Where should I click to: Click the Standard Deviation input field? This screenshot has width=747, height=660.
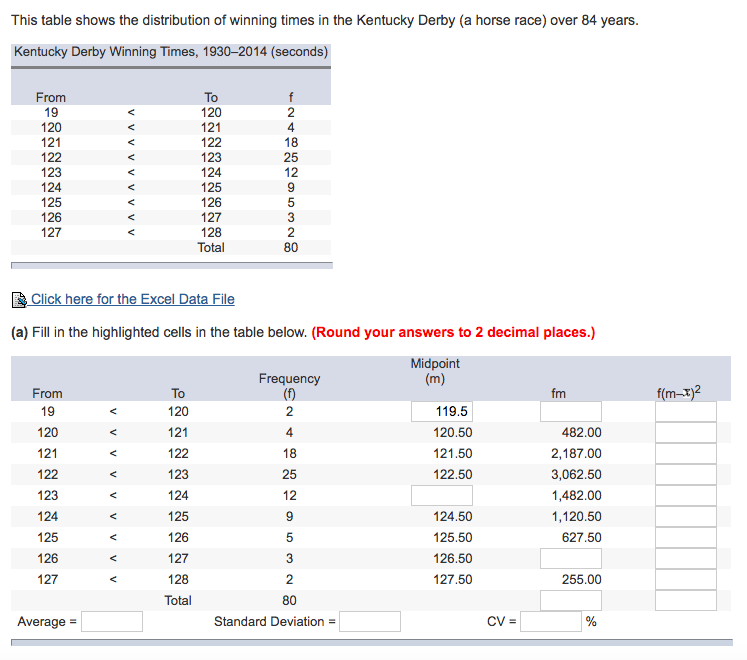370,621
